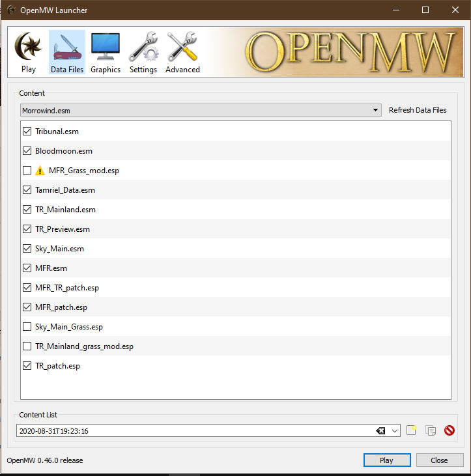Uncheck Tribunal.esm
The width and height of the screenshot is (471, 476).
27,132
